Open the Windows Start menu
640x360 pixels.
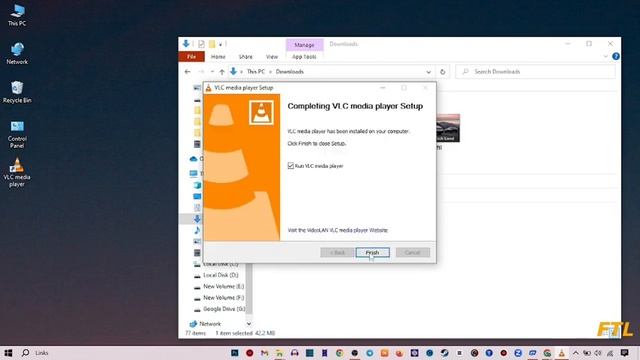pos(8,353)
